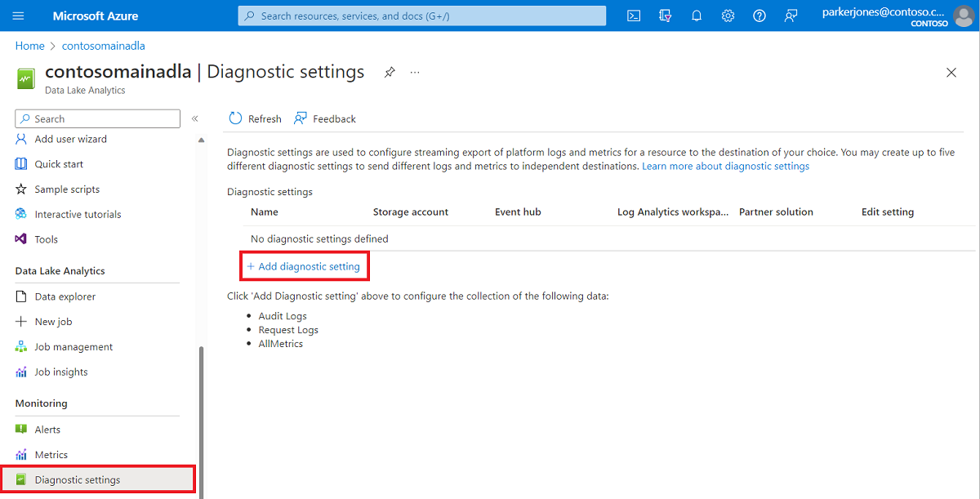Image resolution: width=980 pixels, height=499 pixels.
Task: Open the Help icon in the top bar
Action: [x=759, y=16]
